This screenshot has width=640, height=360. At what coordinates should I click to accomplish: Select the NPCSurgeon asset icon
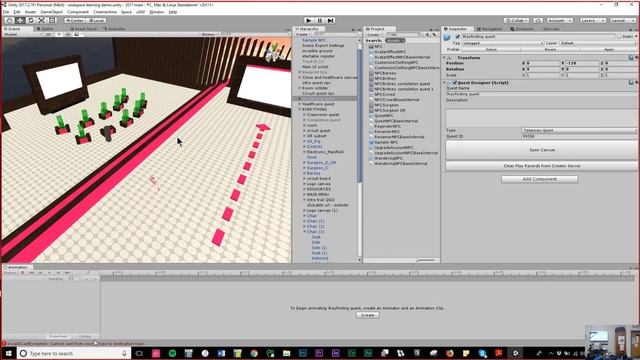click(371, 105)
